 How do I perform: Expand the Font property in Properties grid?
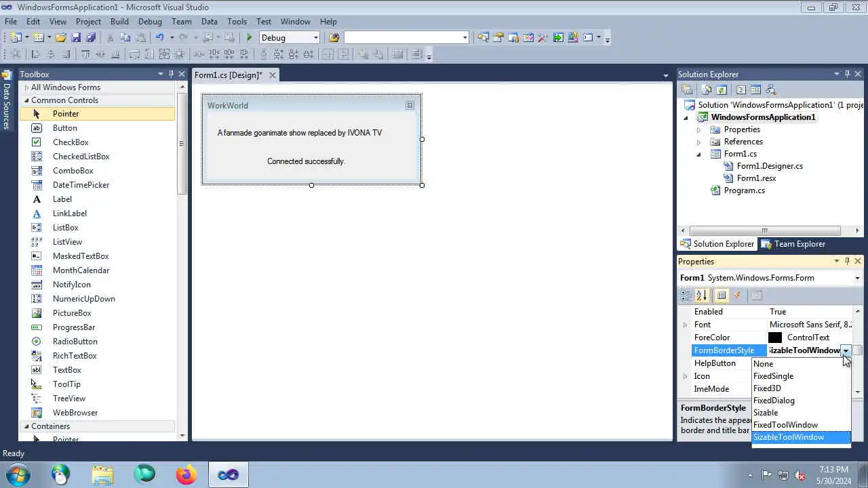[685, 325]
